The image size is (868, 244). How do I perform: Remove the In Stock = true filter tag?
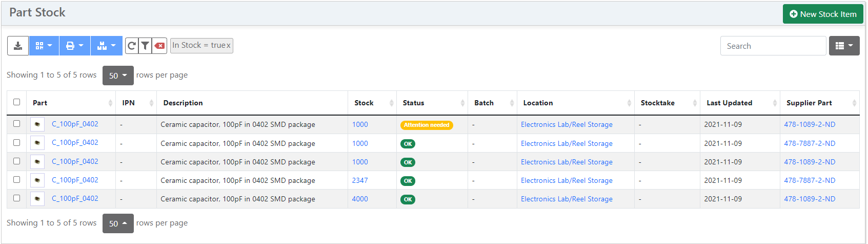click(229, 45)
